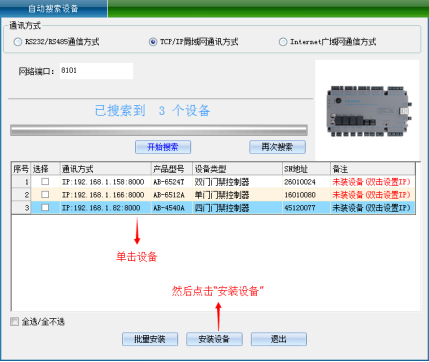Select the IP 192.168.1.82 device row
Screen dimensions: 429x362
tap(214, 208)
